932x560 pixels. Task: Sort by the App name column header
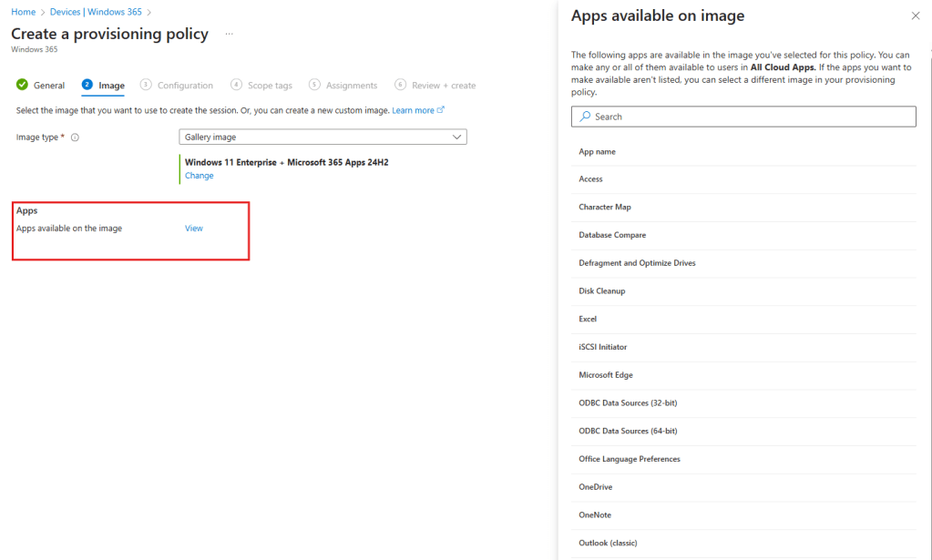598,152
